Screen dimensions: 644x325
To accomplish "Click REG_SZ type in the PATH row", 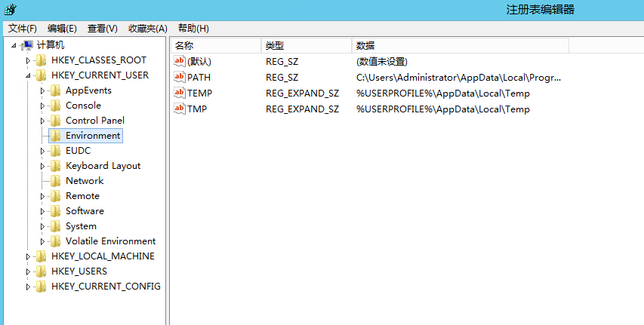I will (282, 77).
